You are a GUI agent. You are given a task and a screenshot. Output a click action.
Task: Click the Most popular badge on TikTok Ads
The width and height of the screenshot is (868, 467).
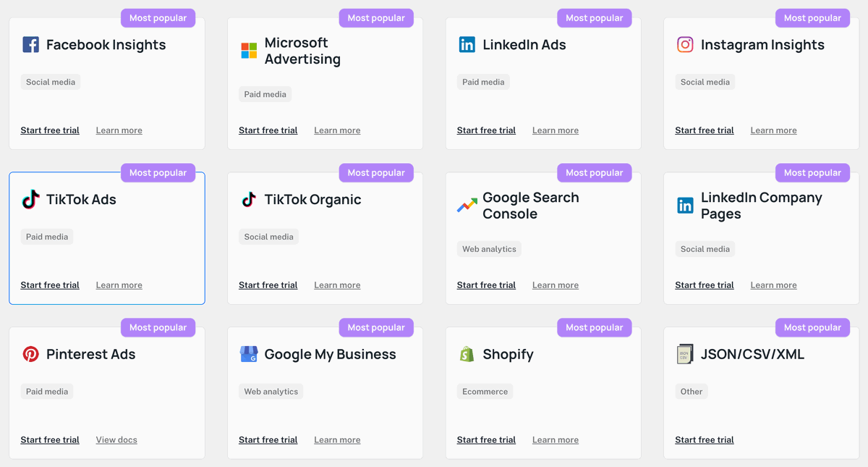[x=158, y=172]
